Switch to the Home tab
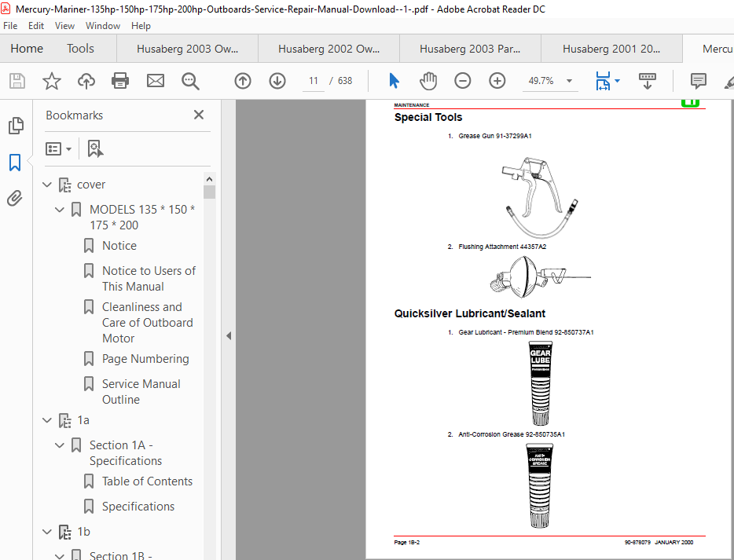 [x=27, y=49]
